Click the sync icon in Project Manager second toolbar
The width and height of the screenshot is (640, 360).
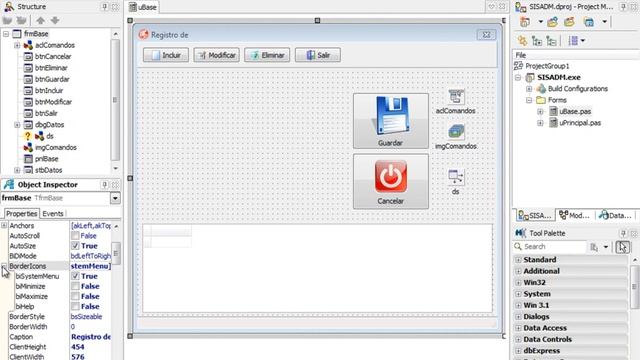tap(522, 40)
